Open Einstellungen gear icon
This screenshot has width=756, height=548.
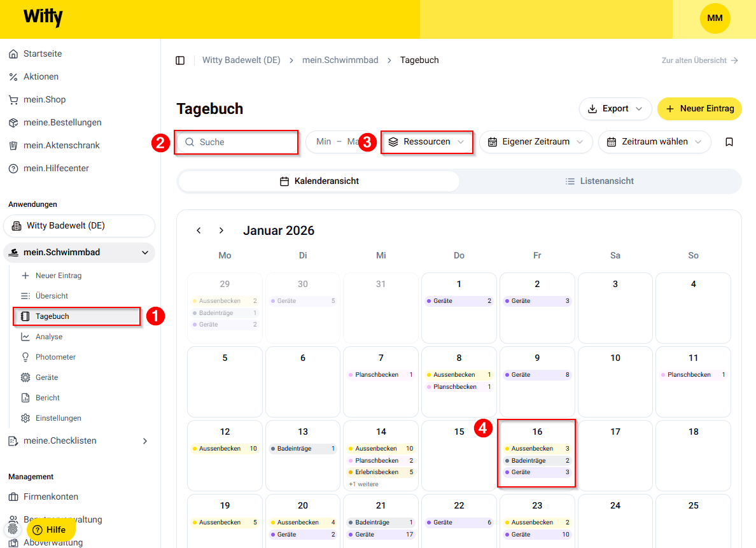point(25,418)
